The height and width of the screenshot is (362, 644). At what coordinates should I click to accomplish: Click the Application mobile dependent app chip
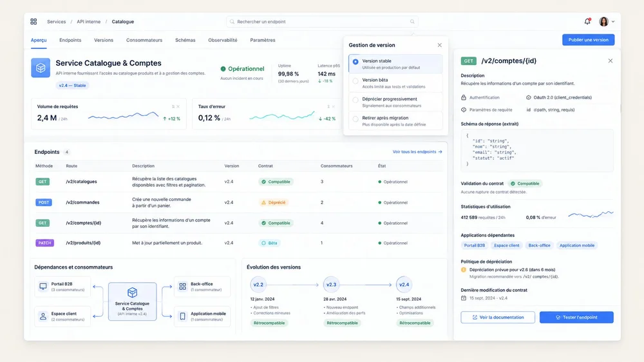tap(576, 245)
